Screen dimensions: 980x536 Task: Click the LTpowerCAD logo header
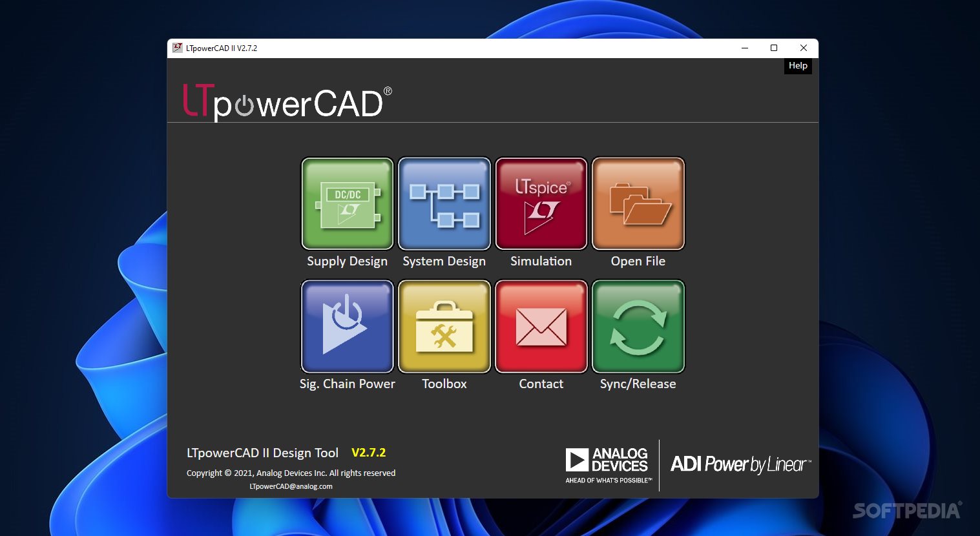click(287, 102)
